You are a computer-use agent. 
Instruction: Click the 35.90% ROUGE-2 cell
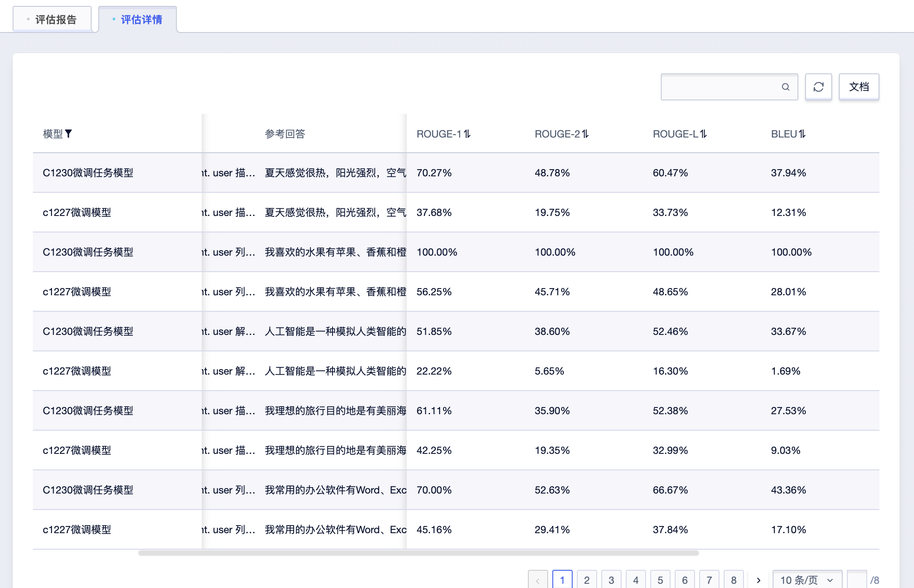552,410
